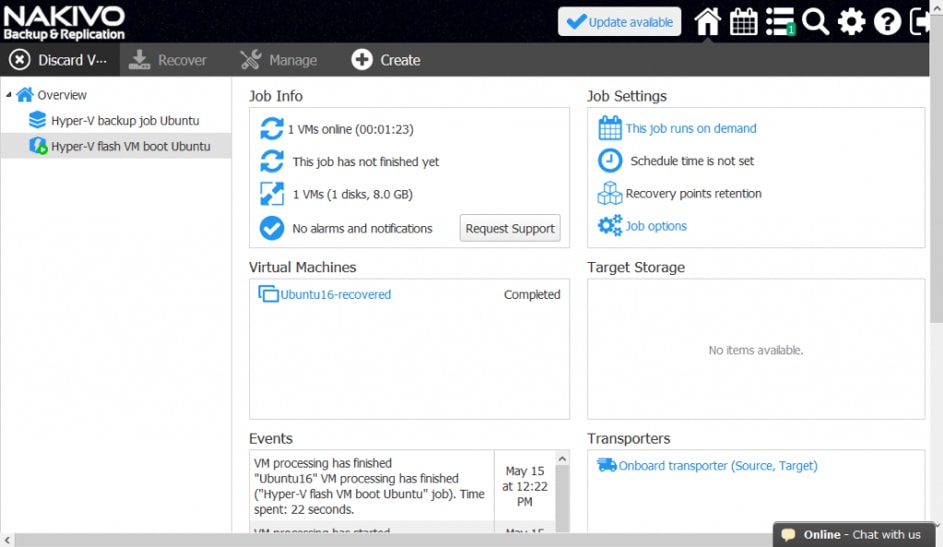Click Discard VMs button
The width and height of the screenshot is (943, 547).
click(x=58, y=60)
